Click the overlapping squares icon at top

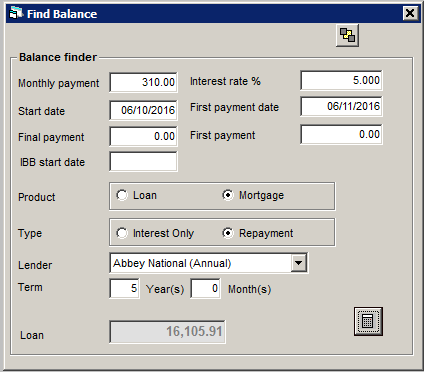click(x=347, y=35)
